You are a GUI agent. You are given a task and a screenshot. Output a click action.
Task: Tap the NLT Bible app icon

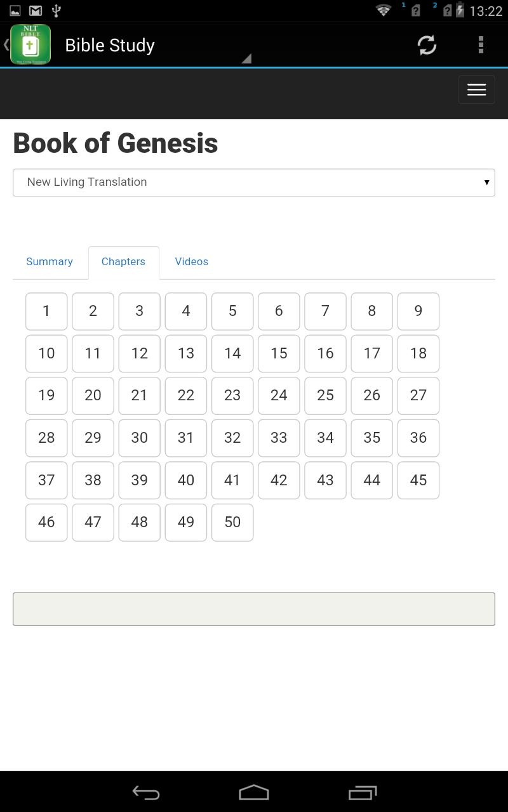[30, 44]
